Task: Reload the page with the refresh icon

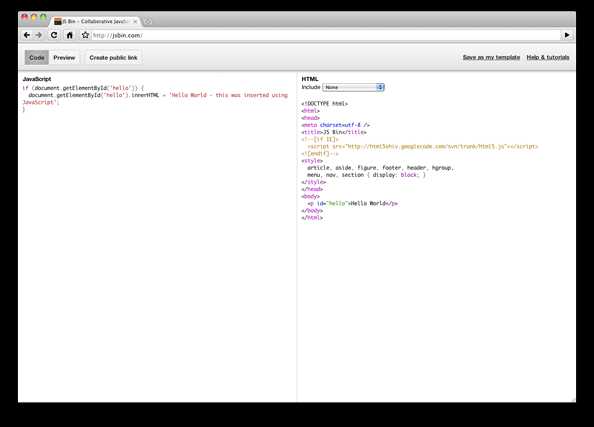Action: [x=54, y=35]
